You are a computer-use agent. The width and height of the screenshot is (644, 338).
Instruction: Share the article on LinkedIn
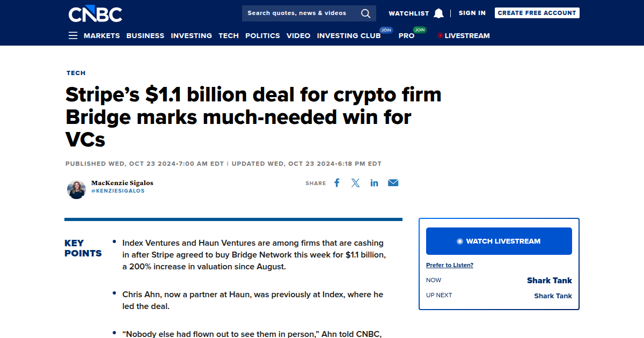[374, 182]
